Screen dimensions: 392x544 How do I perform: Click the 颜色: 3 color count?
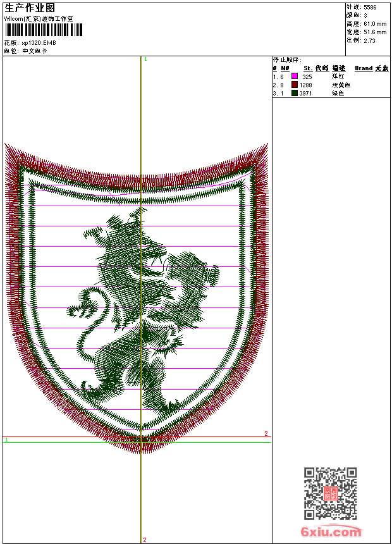pyautogui.click(x=357, y=15)
